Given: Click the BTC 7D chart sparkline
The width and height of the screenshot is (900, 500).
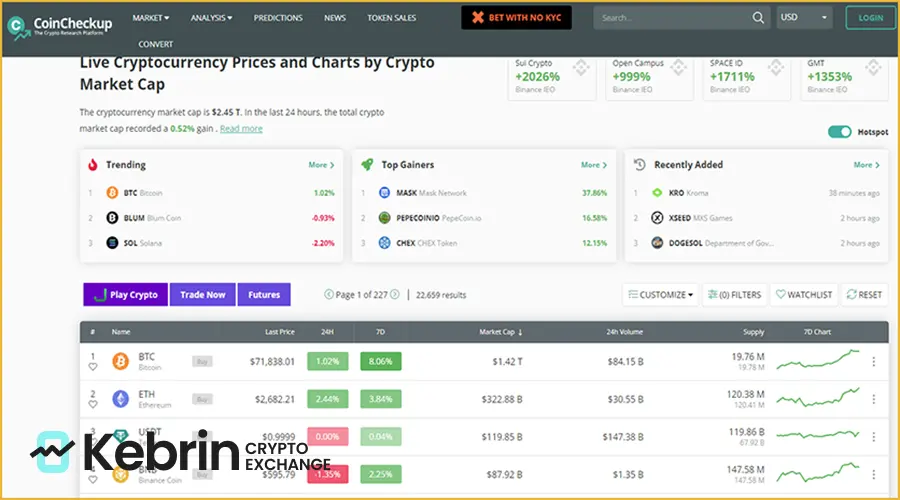Looking at the screenshot, I should click(x=818, y=360).
